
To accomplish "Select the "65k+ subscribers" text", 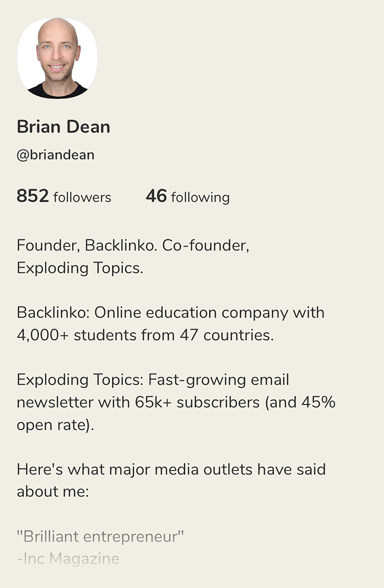I will coord(197,402).
